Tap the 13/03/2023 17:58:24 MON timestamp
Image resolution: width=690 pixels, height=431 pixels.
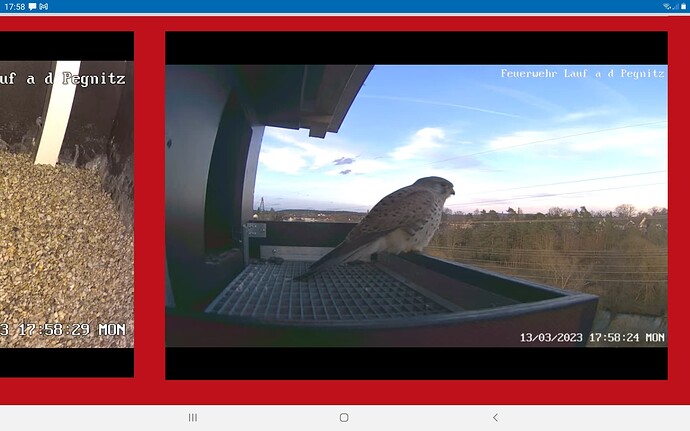pos(592,338)
